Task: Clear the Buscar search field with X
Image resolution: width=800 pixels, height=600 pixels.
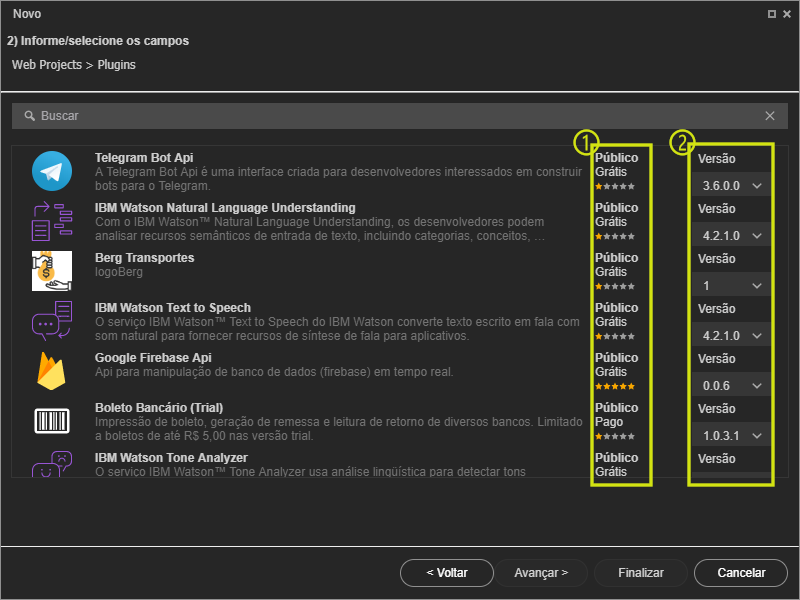Action: (x=770, y=116)
